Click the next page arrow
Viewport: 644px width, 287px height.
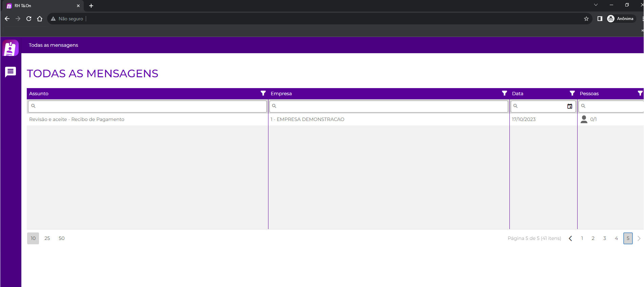(639, 239)
